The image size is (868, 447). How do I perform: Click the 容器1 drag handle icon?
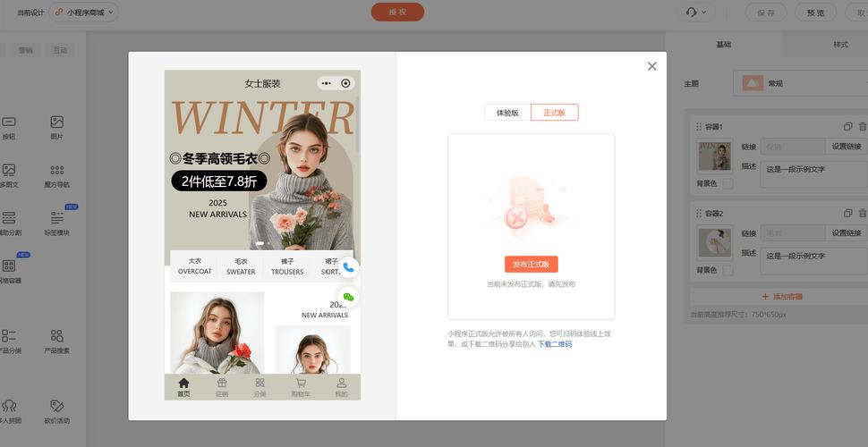[x=699, y=127]
